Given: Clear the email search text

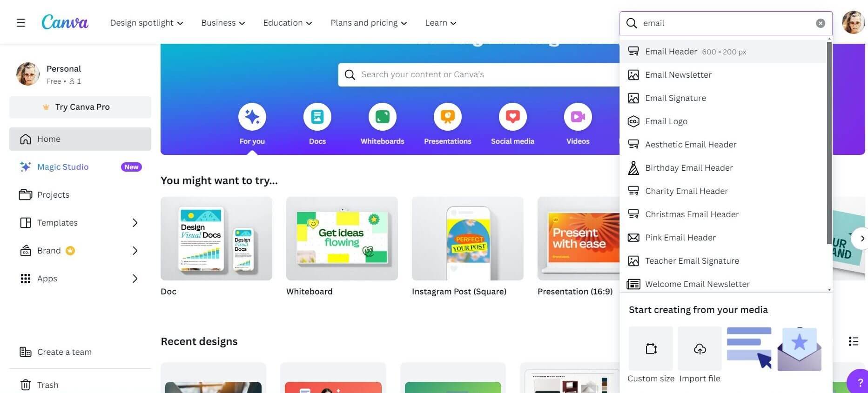Looking at the screenshot, I should (821, 23).
